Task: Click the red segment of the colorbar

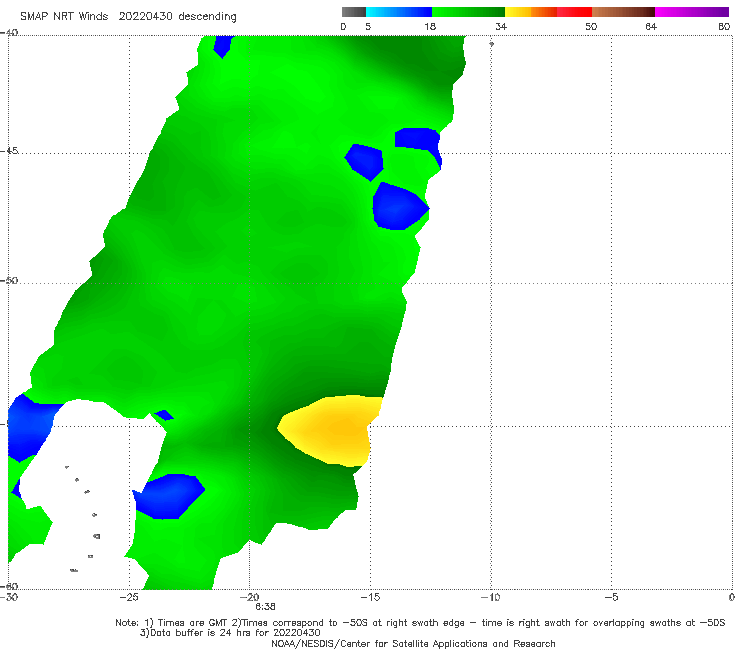Action: pyautogui.click(x=574, y=12)
